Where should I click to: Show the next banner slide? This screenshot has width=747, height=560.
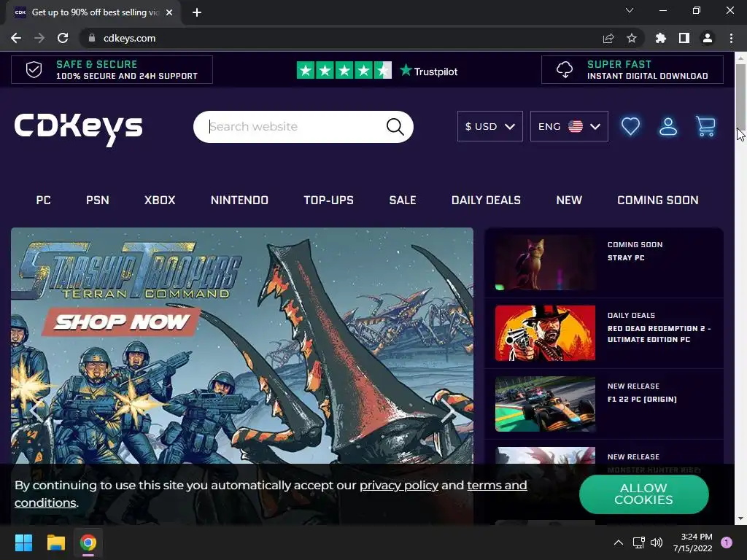448,411
